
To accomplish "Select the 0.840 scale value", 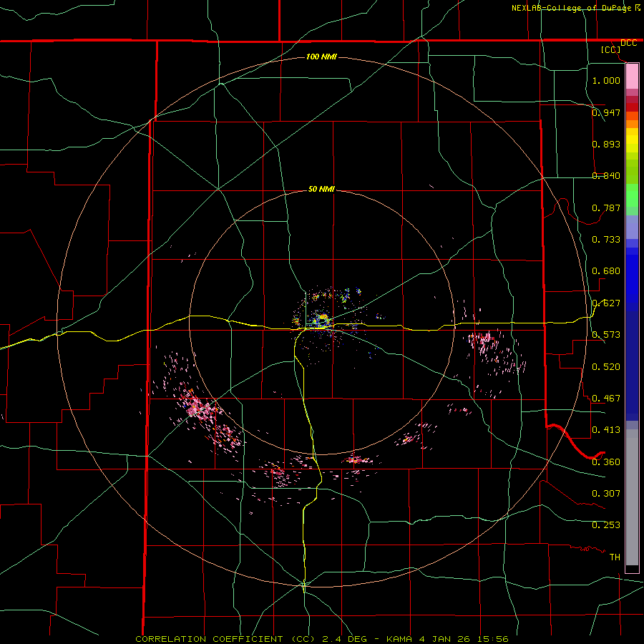I will click(x=606, y=176).
